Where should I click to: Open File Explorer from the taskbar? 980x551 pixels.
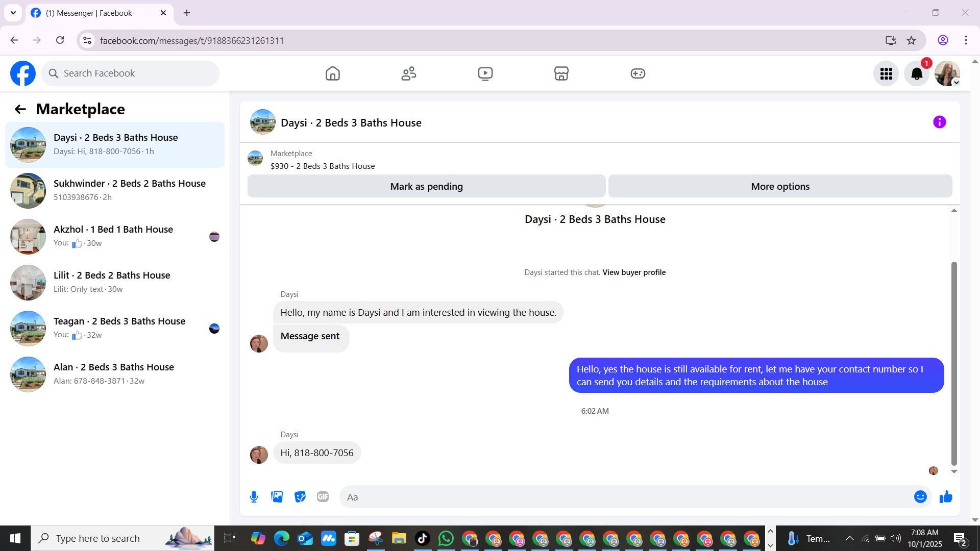(x=399, y=538)
